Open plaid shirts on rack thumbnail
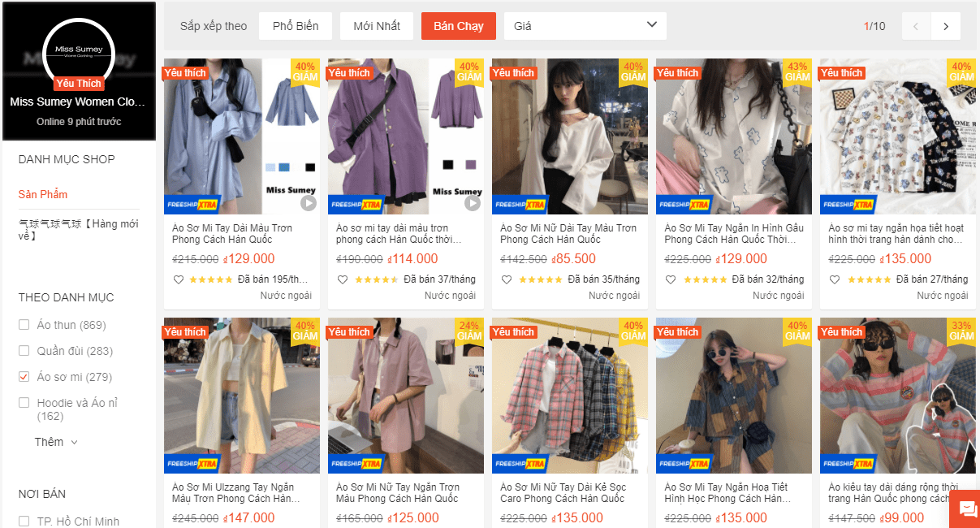The height and width of the screenshot is (528, 980). click(x=570, y=396)
